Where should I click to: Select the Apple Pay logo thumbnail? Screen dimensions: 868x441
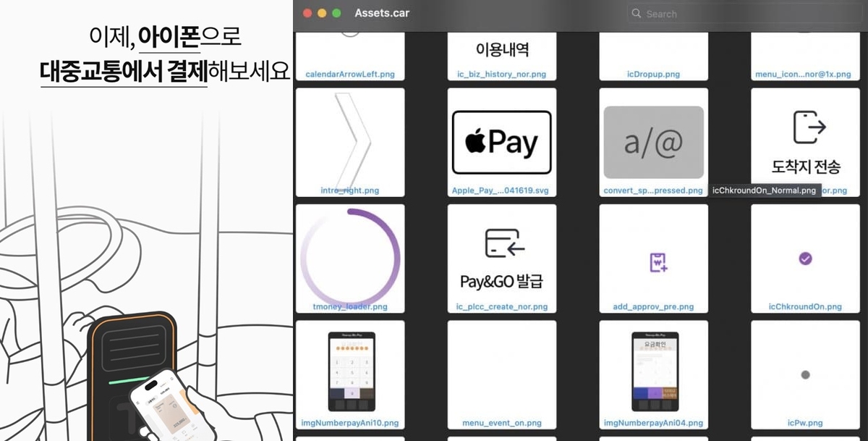[502, 143]
